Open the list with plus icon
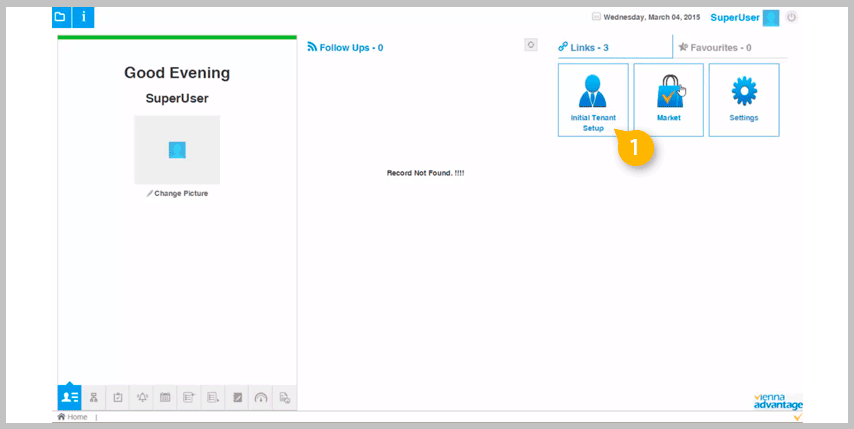854x429 pixels. pyautogui.click(x=189, y=397)
